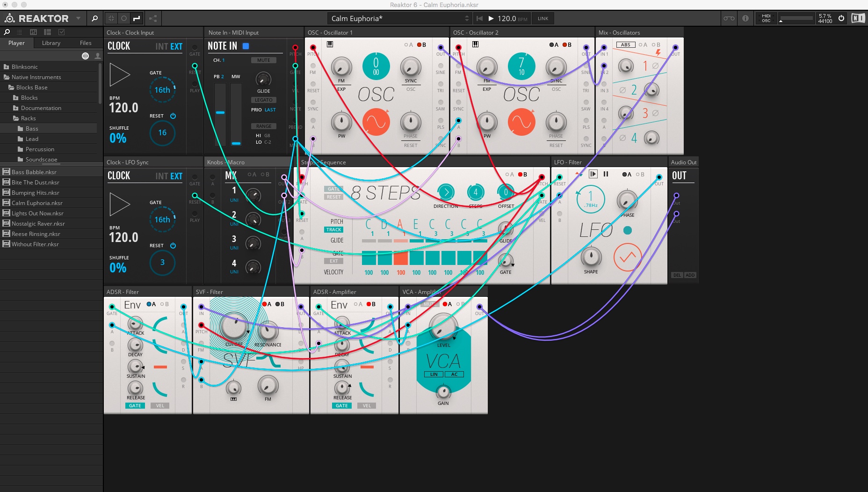
Task: Start transport with the play button
Action: (491, 18)
